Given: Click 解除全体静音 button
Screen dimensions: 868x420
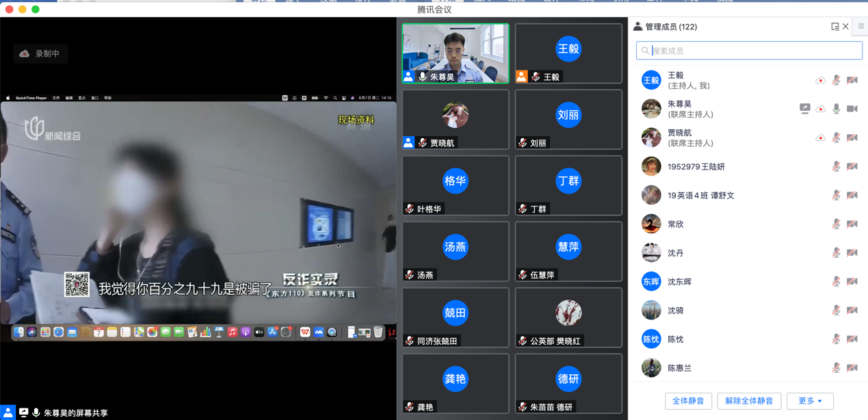Looking at the screenshot, I should pyautogui.click(x=749, y=401).
